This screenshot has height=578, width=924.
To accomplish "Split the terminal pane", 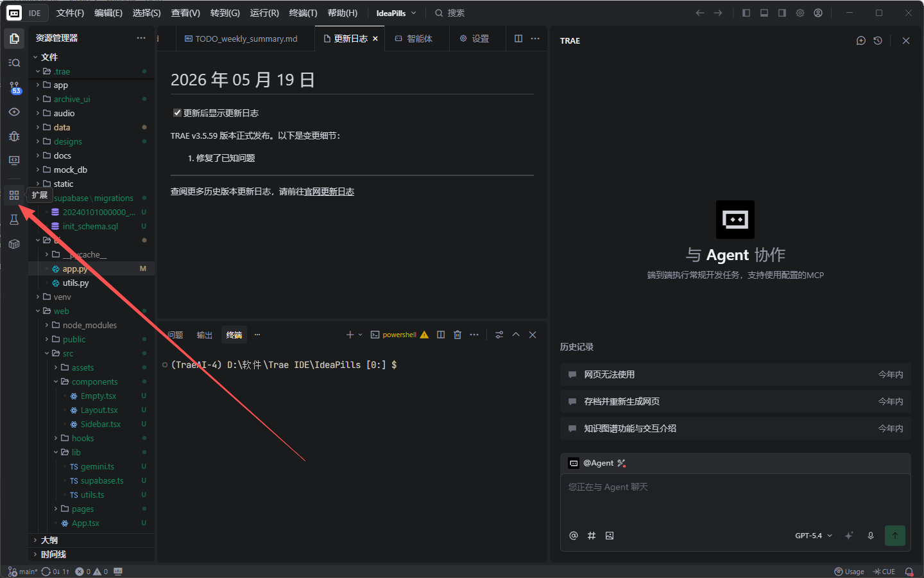I will pyautogui.click(x=441, y=335).
